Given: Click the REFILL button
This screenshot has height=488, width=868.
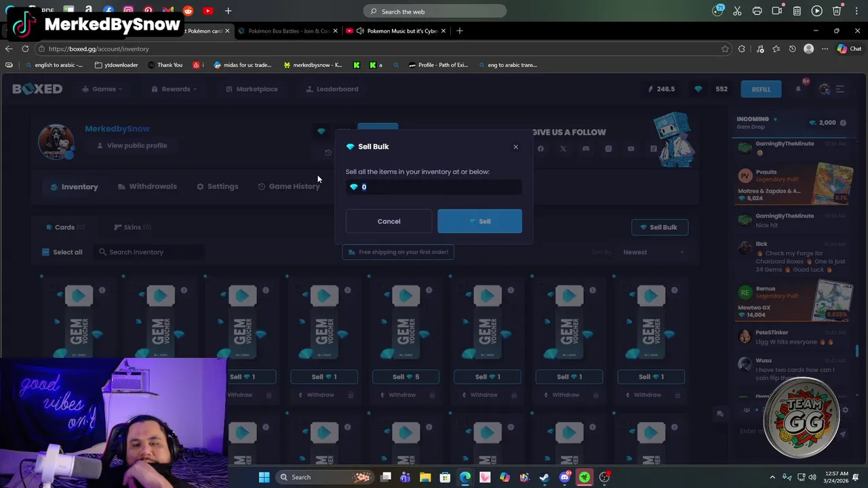Looking at the screenshot, I should coord(761,89).
